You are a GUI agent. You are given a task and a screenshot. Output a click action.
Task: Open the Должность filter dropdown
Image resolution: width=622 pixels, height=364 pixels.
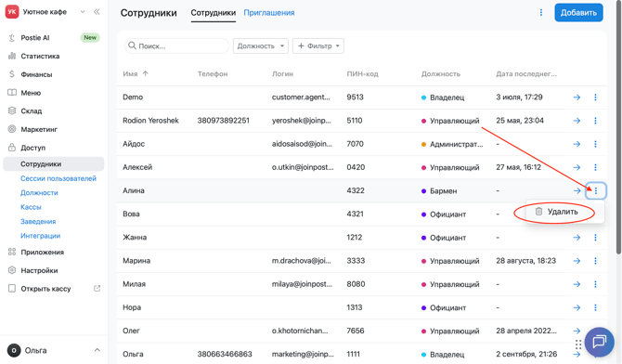pyautogui.click(x=260, y=46)
